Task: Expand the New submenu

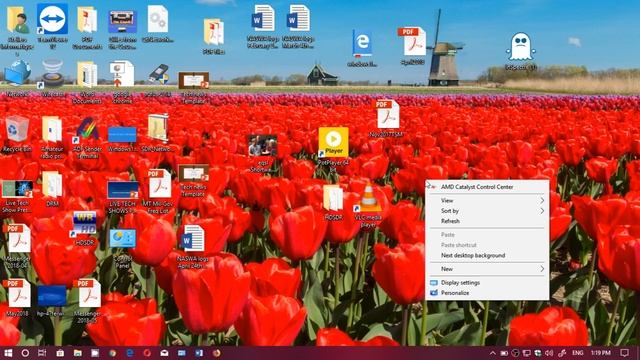Action: [x=487, y=269]
